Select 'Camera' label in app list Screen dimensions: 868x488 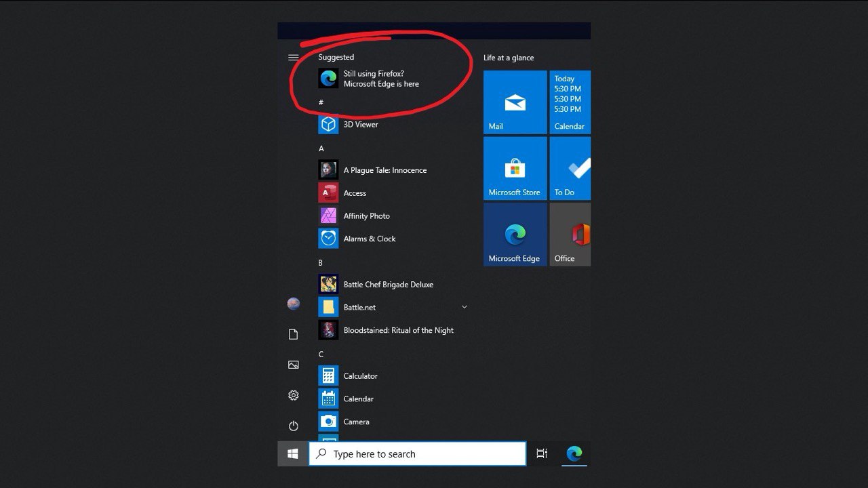[356, 422]
